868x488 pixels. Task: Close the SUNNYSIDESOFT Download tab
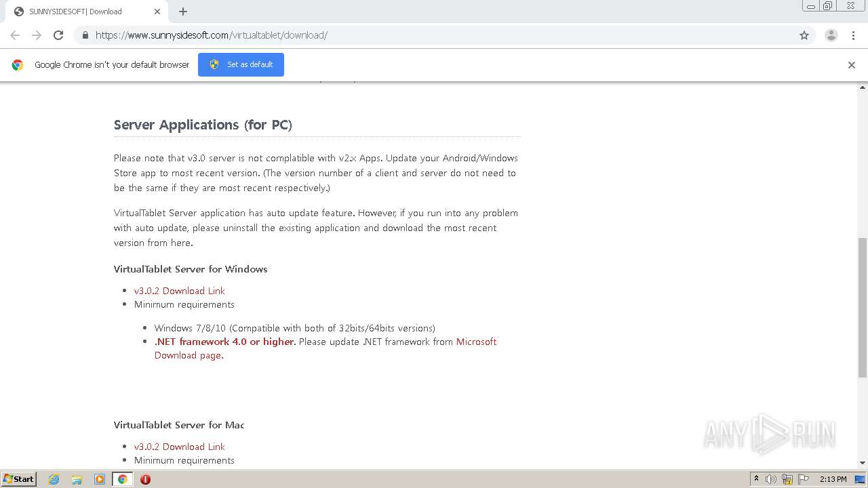tap(157, 12)
